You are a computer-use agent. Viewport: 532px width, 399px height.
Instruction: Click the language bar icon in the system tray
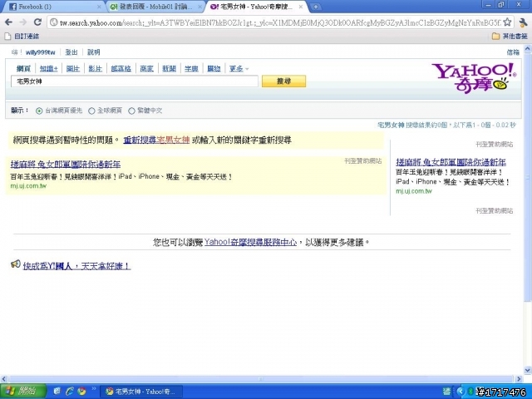tap(446, 392)
